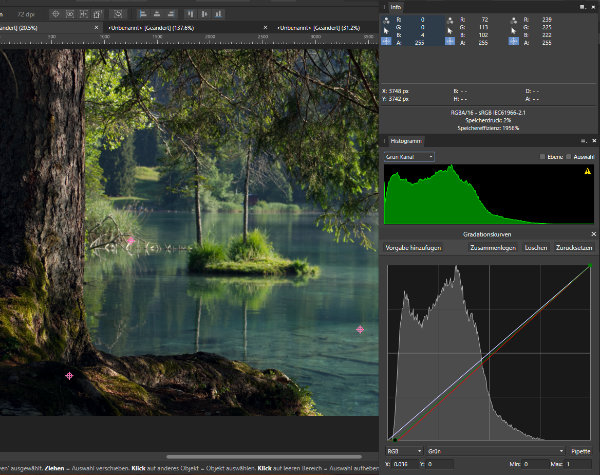
Task: Click target icon of first sampler
Action: click(386, 41)
